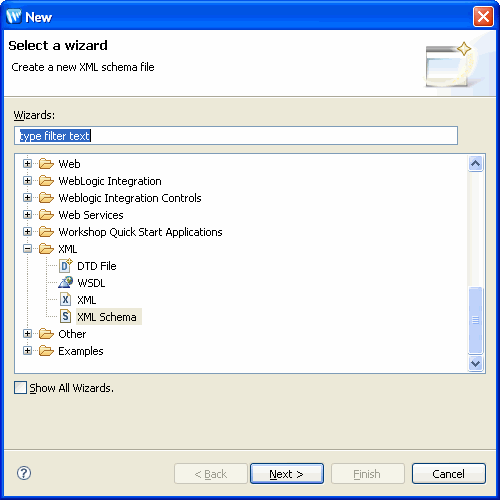The width and height of the screenshot is (500, 500).
Task: Select the XML file wizard label
Action: tap(87, 300)
